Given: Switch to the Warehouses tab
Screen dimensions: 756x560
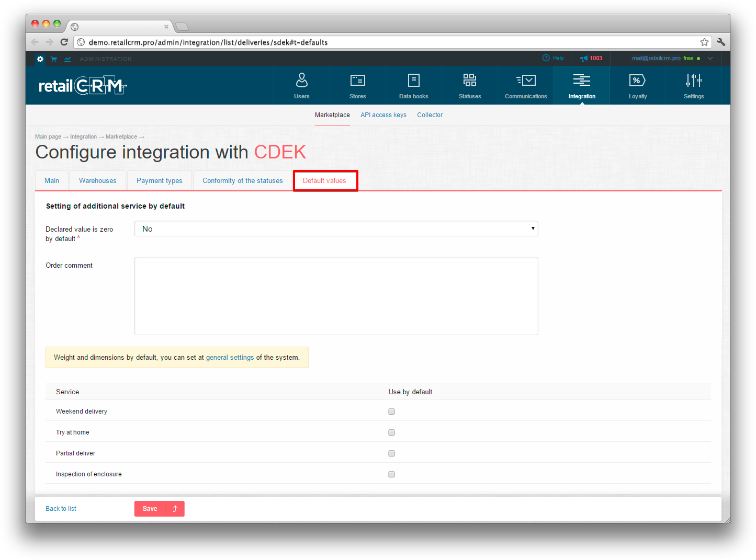Looking at the screenshot, I should (98, 181).
